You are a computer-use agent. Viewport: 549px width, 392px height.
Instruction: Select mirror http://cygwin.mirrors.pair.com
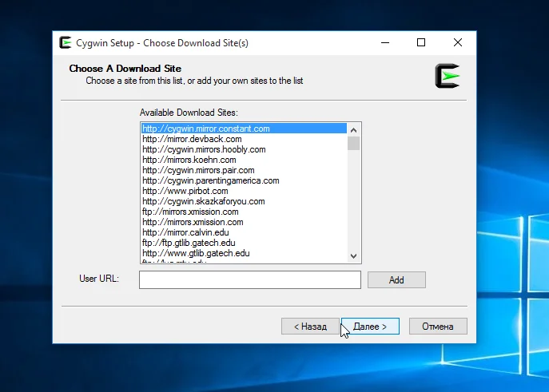point(244,170)
